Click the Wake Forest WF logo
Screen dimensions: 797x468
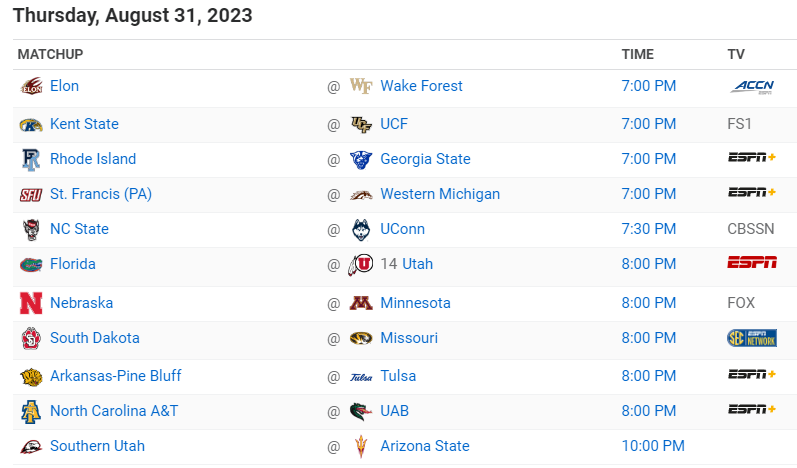pos(361,86)
